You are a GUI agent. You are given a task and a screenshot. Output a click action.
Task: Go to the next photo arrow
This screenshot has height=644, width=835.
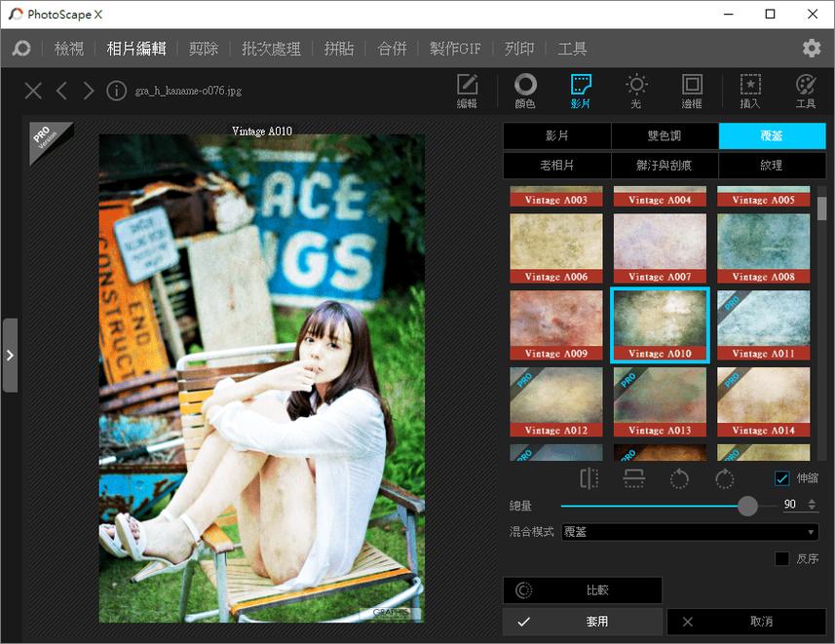coord(89,91)
